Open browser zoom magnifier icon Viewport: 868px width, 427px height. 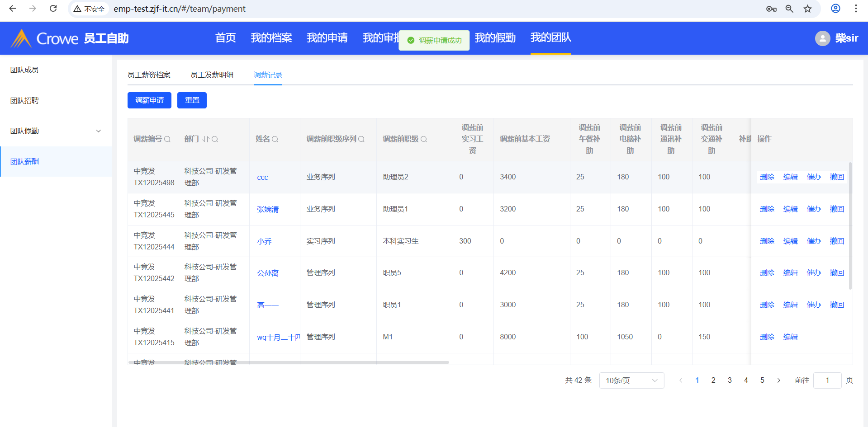789,9
